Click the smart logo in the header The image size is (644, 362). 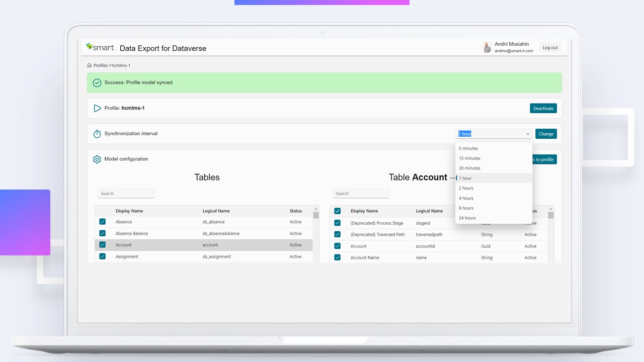coord(100,47)
